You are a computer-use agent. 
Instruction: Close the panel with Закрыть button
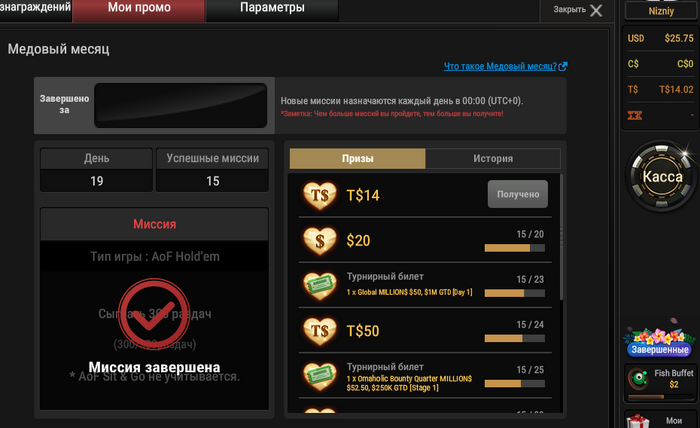coord(577,10)
